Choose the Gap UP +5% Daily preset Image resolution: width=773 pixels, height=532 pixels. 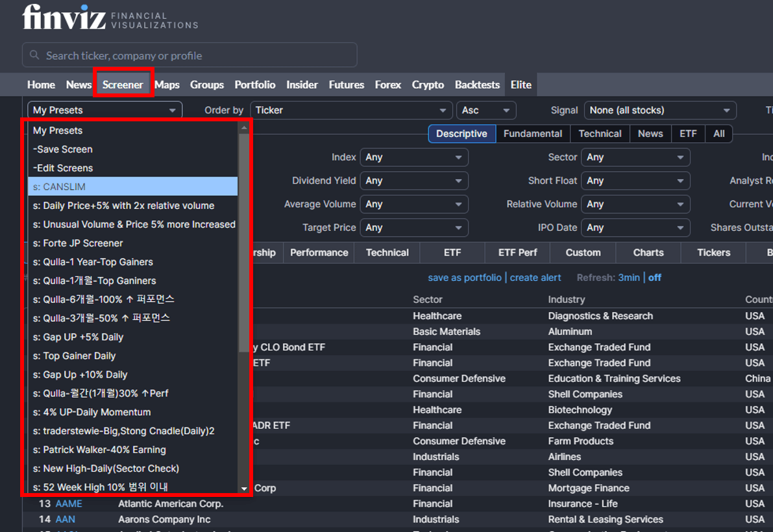point(132,337)
